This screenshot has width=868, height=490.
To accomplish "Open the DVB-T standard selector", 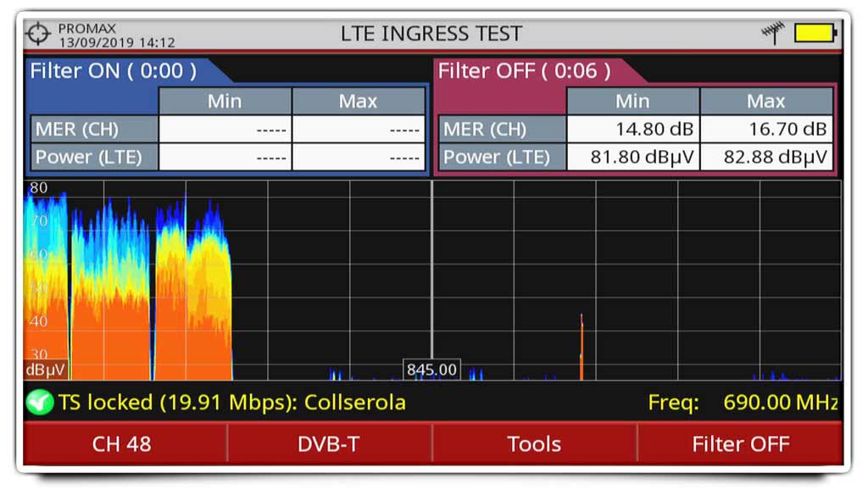I will point(329,443).
